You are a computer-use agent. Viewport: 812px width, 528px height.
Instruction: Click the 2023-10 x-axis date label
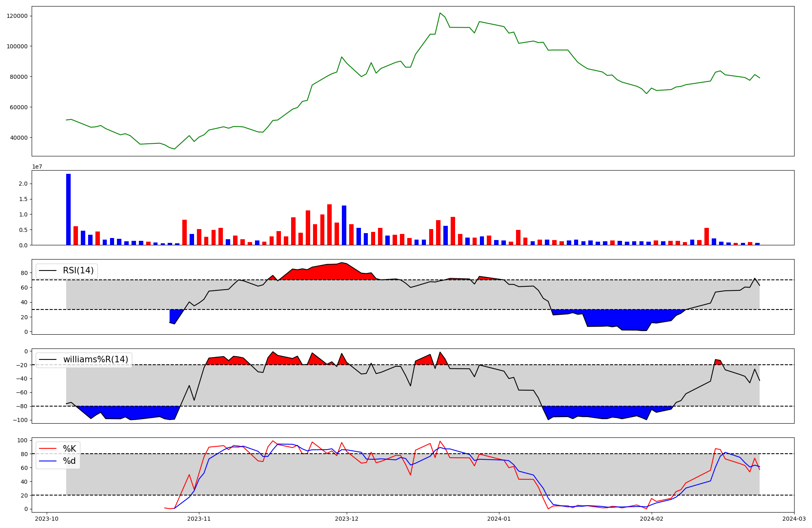[x=47, y=519]
